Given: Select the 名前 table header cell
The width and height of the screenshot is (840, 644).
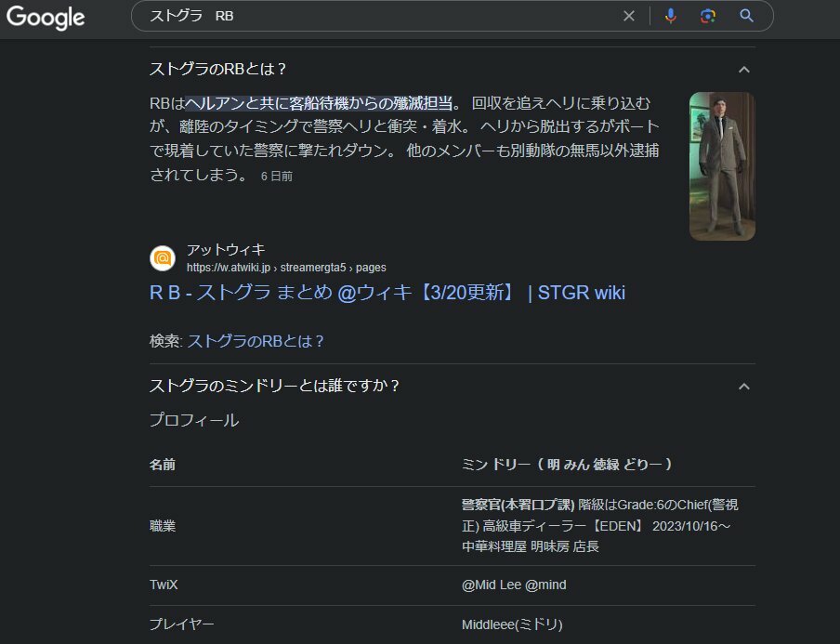Looking at the screenshot, I should 163,465.
